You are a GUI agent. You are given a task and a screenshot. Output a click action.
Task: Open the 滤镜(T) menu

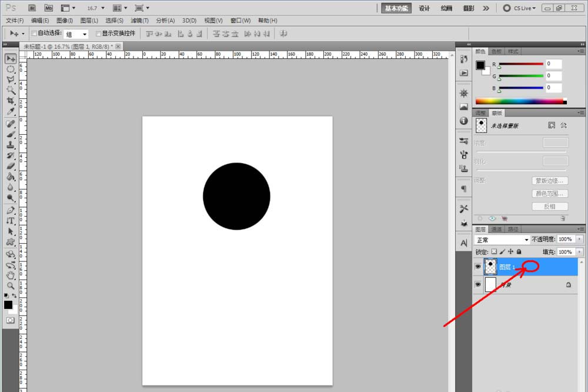click(x=139, y=21)
